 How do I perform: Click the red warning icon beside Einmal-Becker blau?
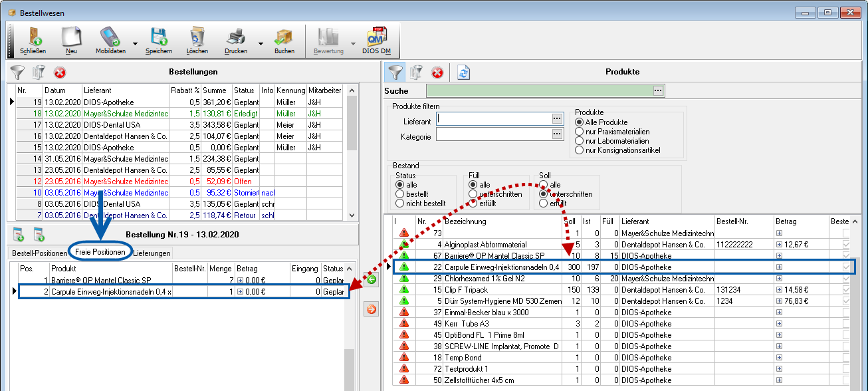403,313
